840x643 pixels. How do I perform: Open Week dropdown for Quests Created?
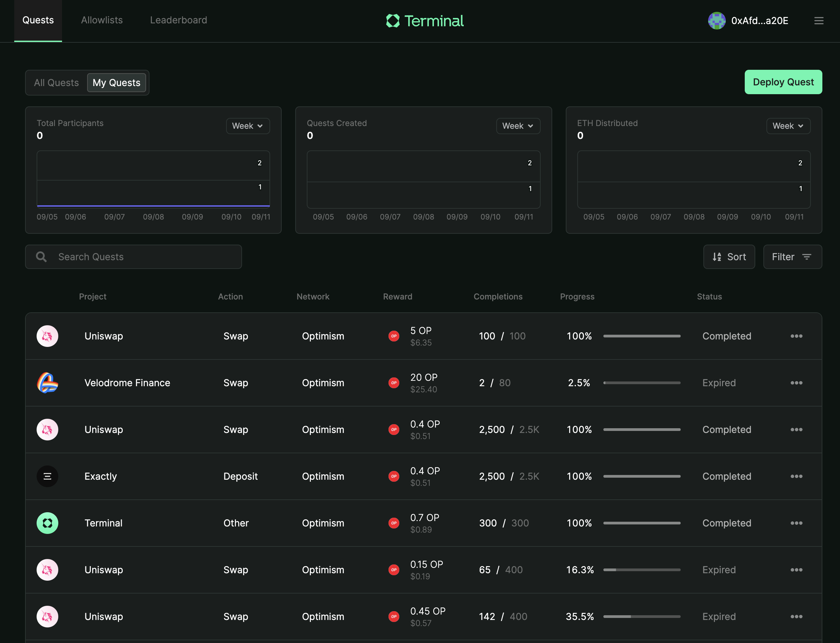(518, 126)
